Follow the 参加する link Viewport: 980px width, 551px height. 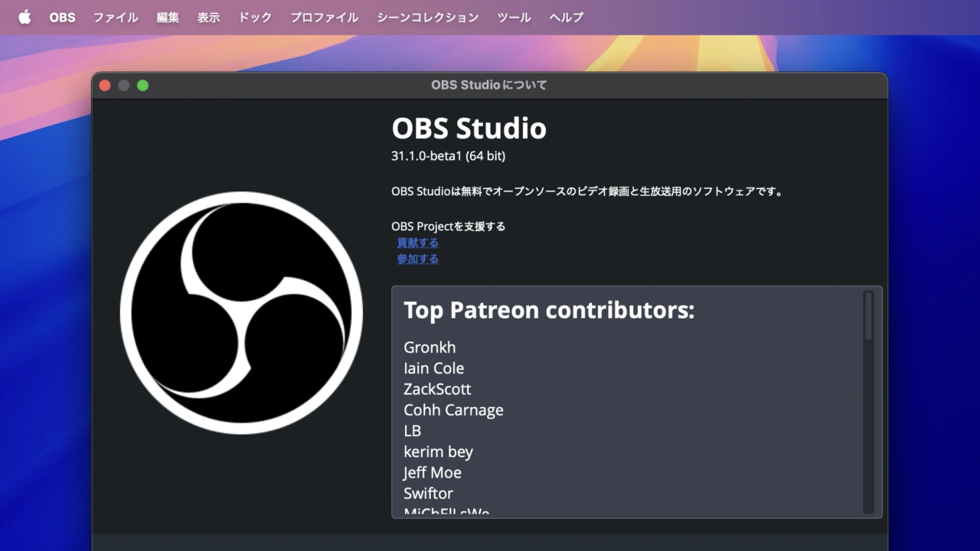tap(417, 259)
